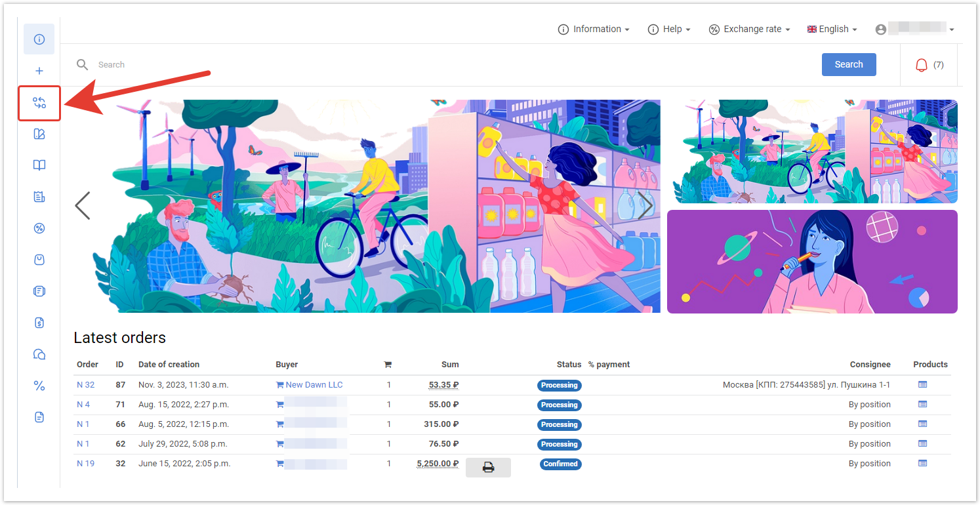The width and height of the screenshot is (980, 505).
Task: Click Confirmed status badge for order N 19
Action: pos(560,464)
